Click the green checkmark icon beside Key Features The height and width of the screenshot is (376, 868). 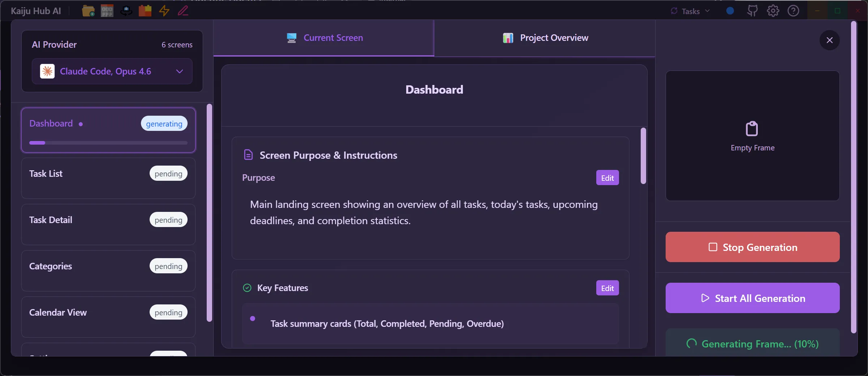coord(247,288)
